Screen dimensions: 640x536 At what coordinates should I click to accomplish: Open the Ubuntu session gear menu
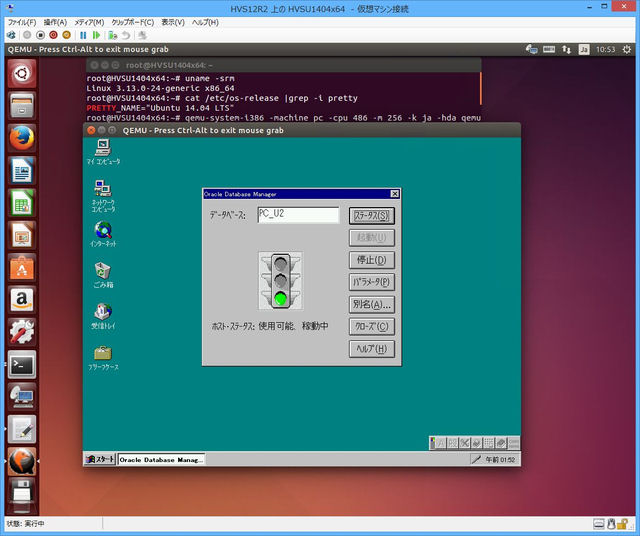(627, 49)
